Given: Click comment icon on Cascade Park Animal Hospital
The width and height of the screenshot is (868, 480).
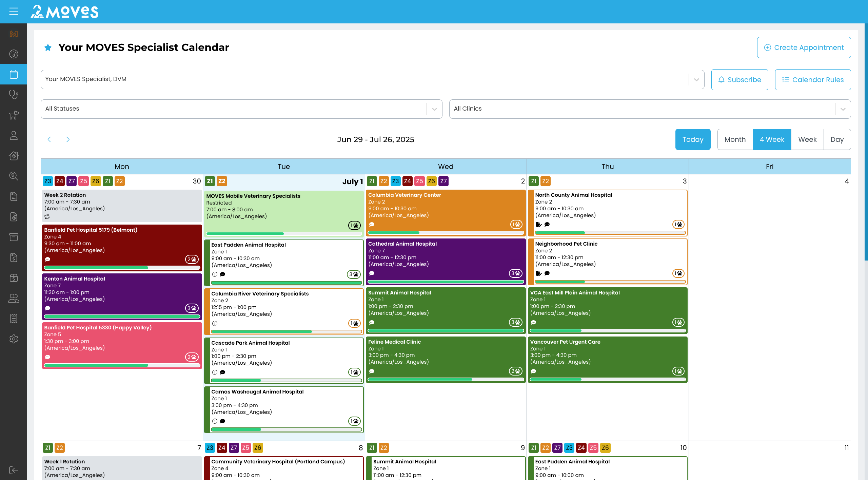Looking at the screenshot, I should 222,372.
